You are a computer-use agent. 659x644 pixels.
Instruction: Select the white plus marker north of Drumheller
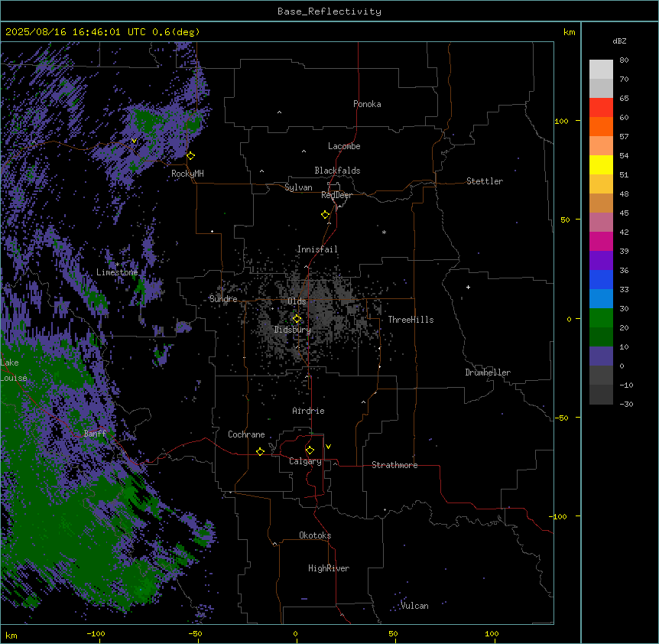(468, 287)
